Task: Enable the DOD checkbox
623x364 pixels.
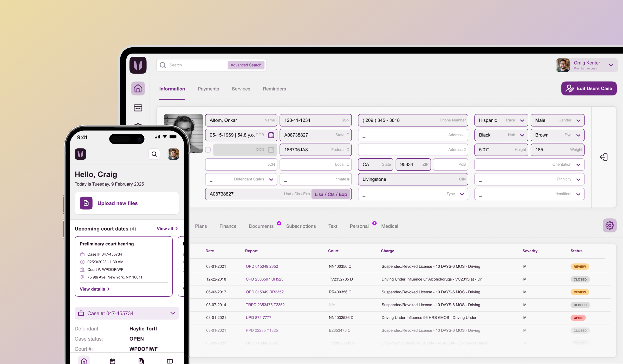Action: [208, 150]
